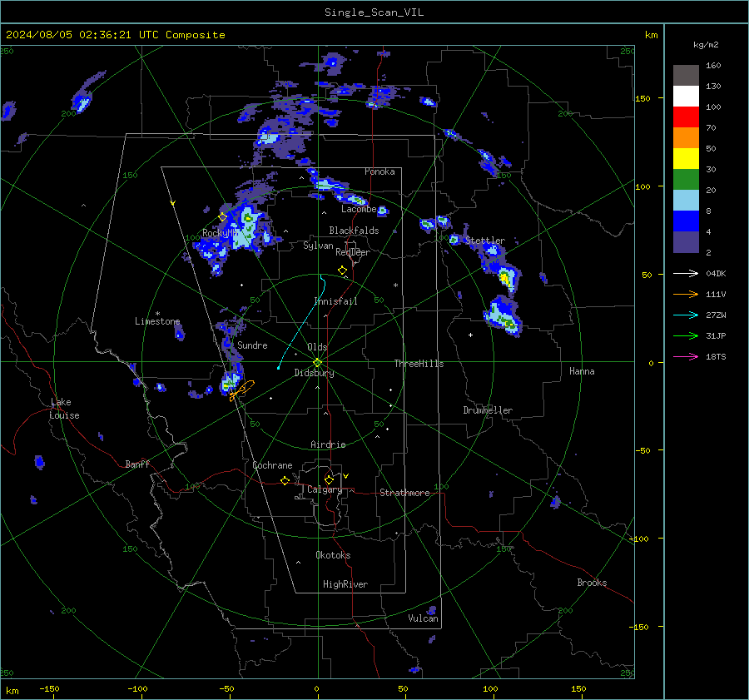This screenshot has width=749, height=700.
Task: Click the 18TS legend label
Action: [x=716, y=356]
